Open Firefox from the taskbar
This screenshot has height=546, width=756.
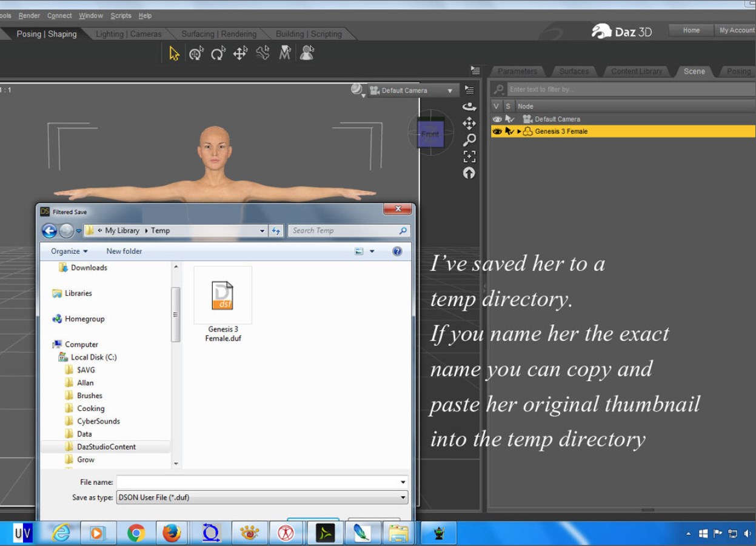pos(172,533)
